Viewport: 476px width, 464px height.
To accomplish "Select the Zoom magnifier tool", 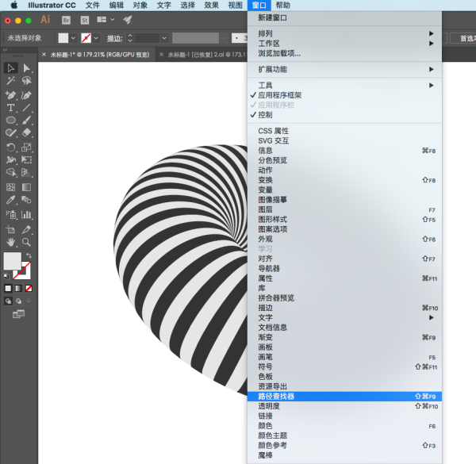I will point(26,242).
